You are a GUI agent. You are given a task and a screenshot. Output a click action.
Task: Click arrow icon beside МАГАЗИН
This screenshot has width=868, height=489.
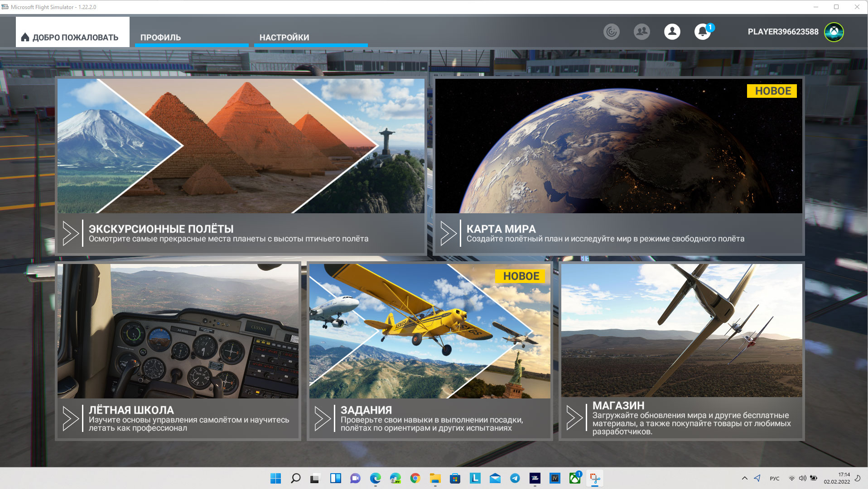coord(574,417)
